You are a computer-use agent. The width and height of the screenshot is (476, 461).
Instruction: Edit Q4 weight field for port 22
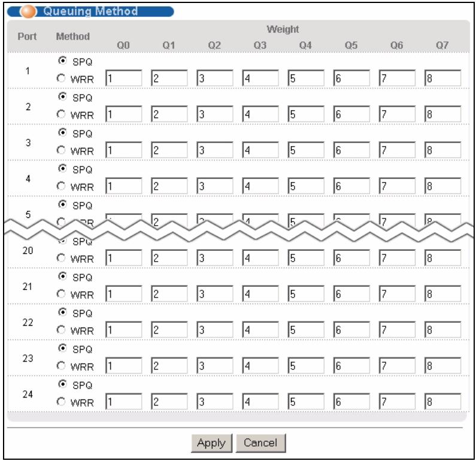306,330
